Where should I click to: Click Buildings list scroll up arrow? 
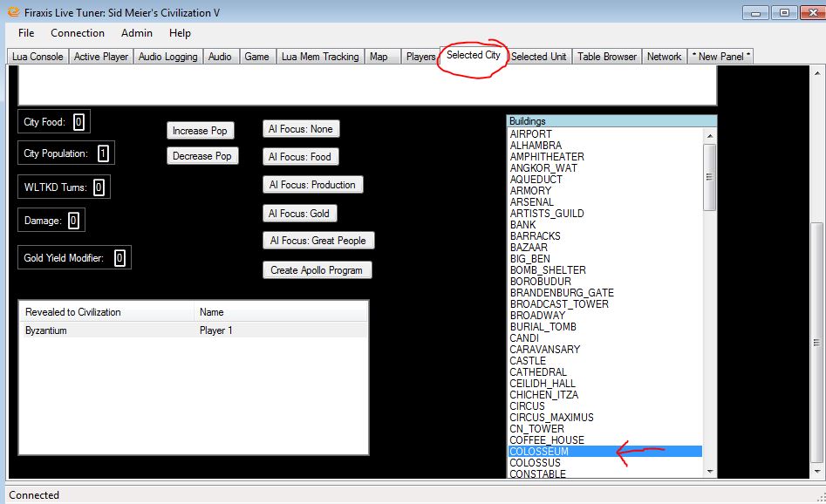coord(710,136)
